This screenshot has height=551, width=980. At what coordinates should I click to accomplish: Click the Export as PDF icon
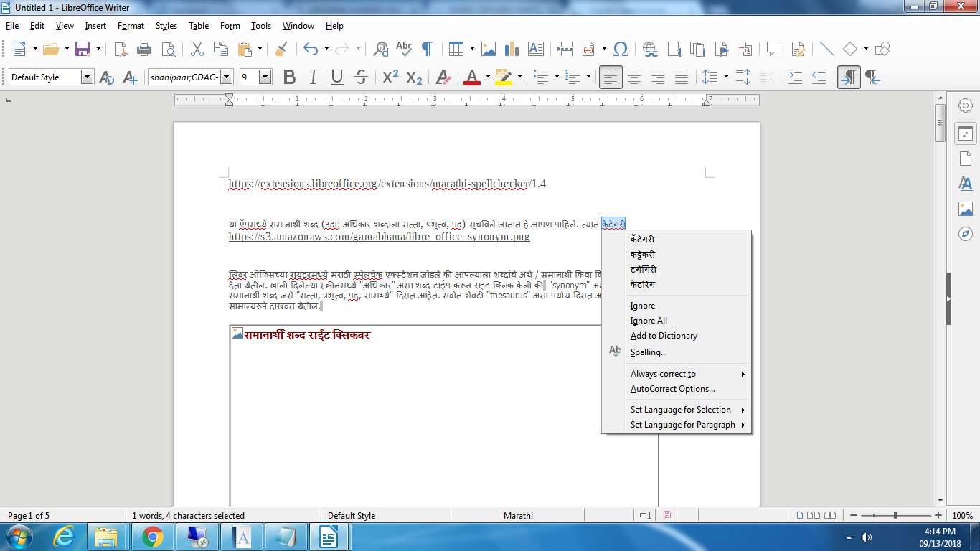(x=121, y=49)
